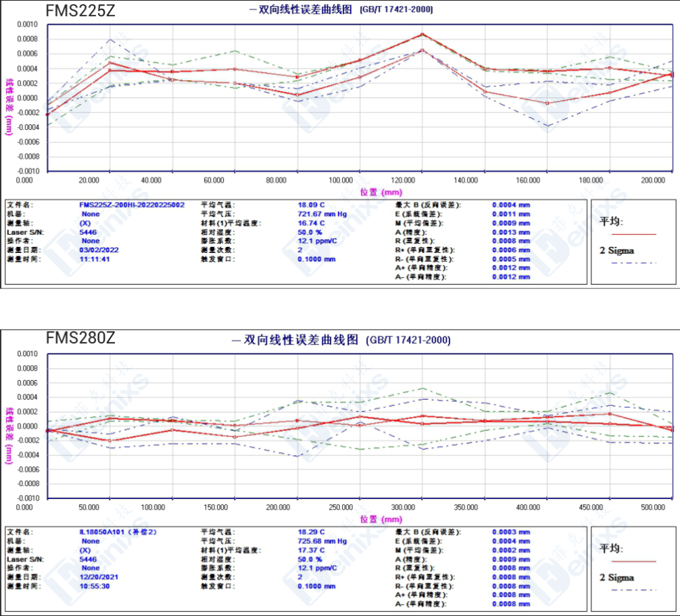Select measurement time 11:11:41
Image resolution: width=680 pixels, height=616 pixels.
click(x=95, y=259)
